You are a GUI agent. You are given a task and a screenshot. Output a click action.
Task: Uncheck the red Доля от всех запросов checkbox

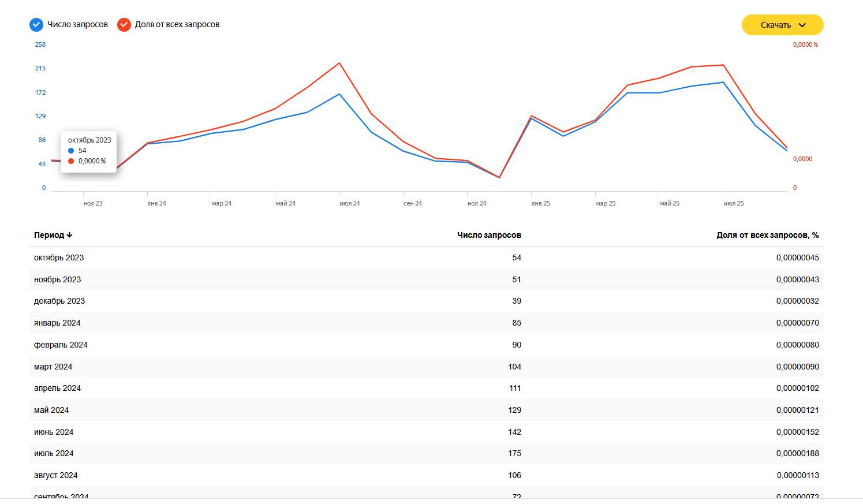click(x=124, y=25)
